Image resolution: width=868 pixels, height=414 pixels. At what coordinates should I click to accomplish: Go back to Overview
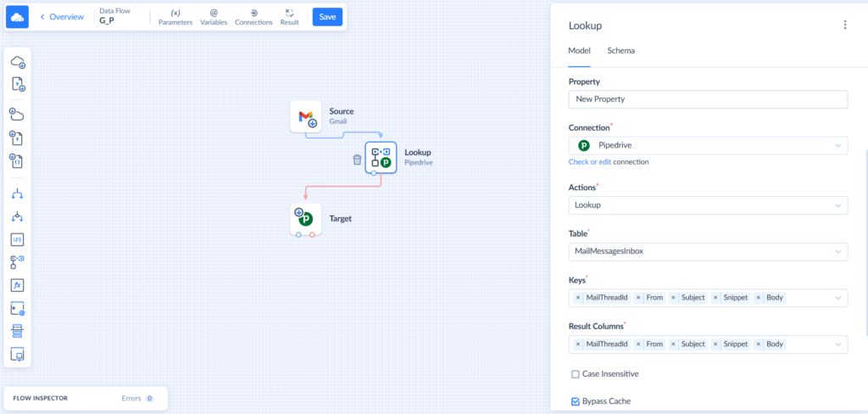coord(62,17)
